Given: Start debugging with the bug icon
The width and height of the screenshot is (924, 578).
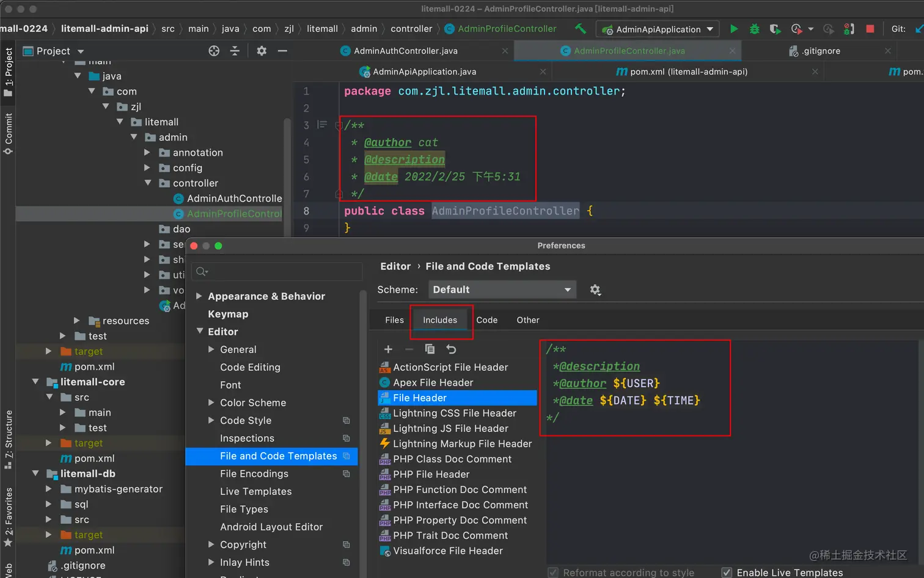Looking at the screenshot, I should tap(755, 29).
